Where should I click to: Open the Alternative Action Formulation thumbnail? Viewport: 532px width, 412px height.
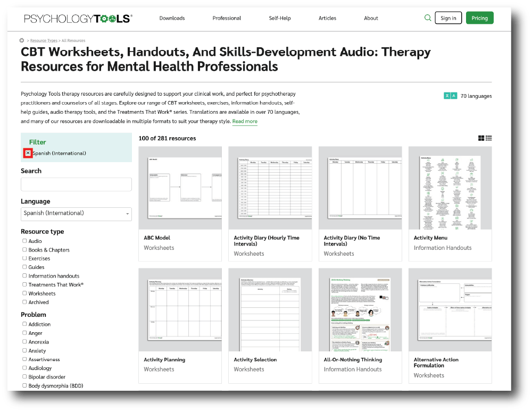450,309
